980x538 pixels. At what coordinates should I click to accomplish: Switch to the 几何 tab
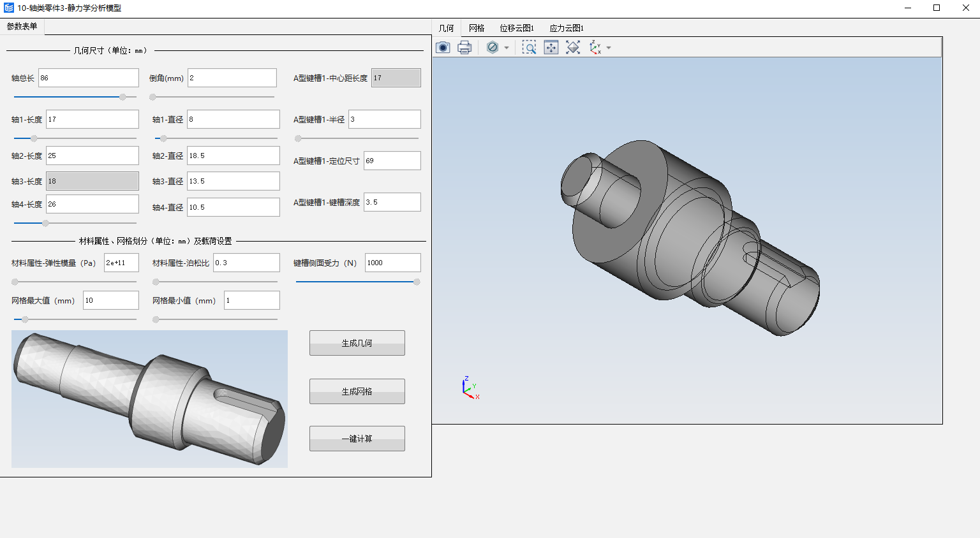click(x=447, y=28)
